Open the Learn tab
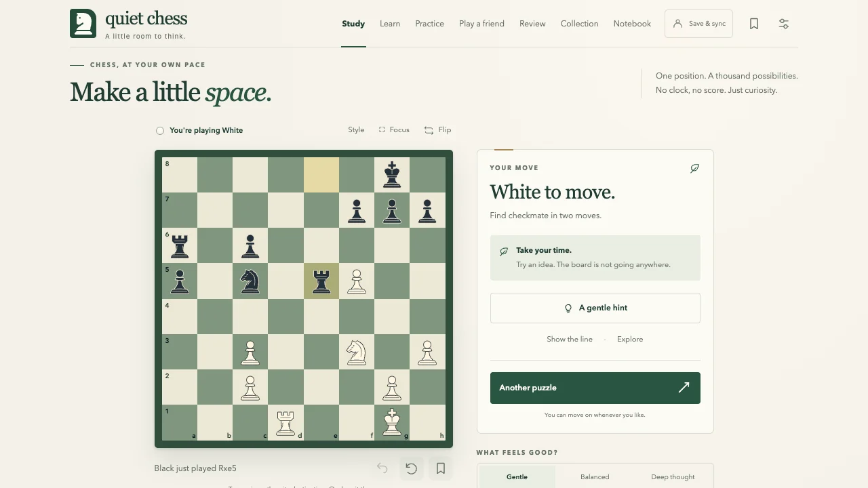This screenshot has width=868, height=488. (390, 24)
